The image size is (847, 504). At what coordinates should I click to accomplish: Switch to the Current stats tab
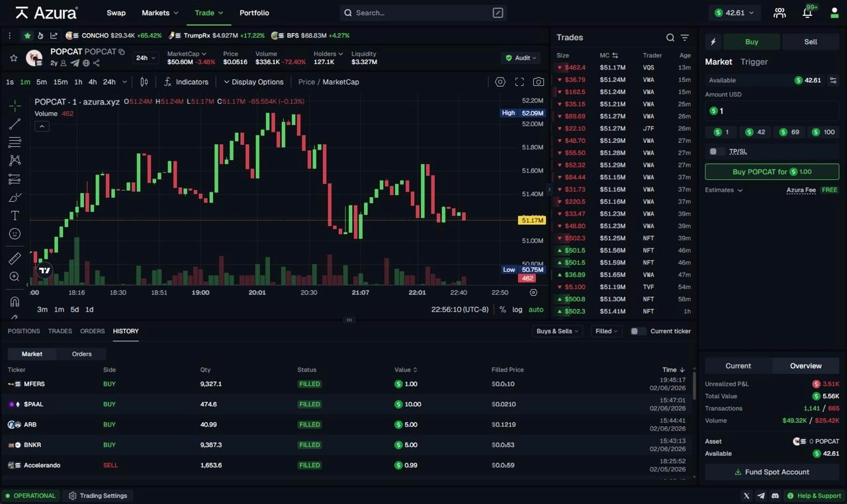click(x=738, y=366)
